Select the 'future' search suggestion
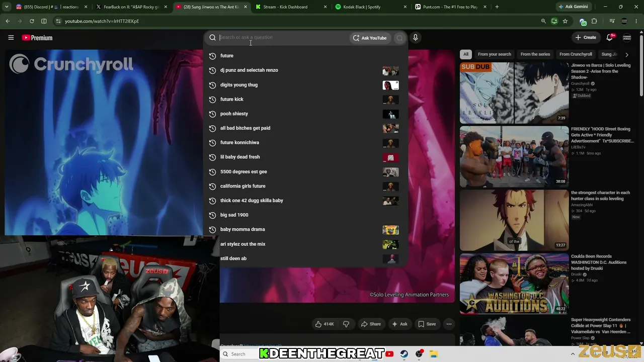Viewport: 644px width, 362px height. click(305, 56)
